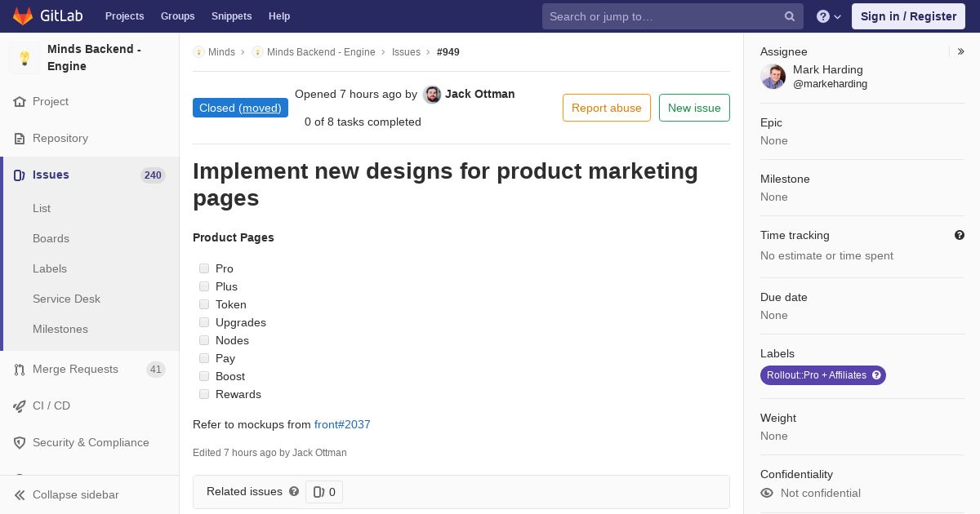Click the GitLab fox logo
This screenshot has width=980, height=514.
(23, 16)
